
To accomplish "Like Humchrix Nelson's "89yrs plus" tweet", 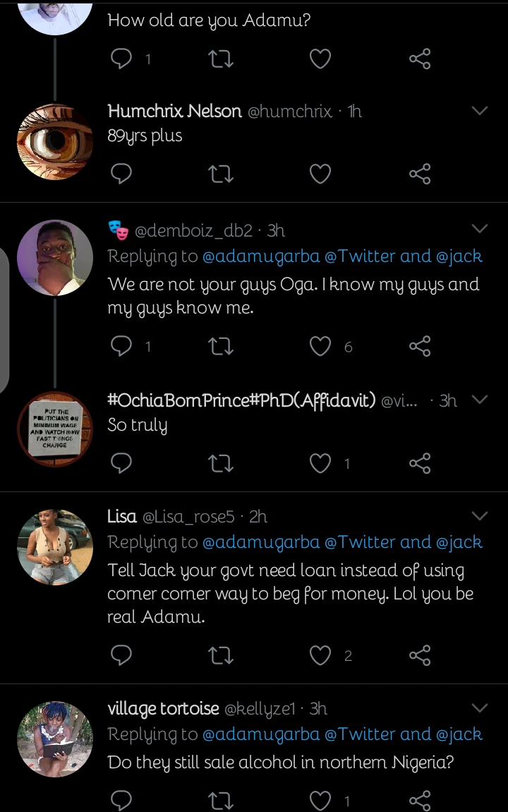I will [x=320, y=174].
